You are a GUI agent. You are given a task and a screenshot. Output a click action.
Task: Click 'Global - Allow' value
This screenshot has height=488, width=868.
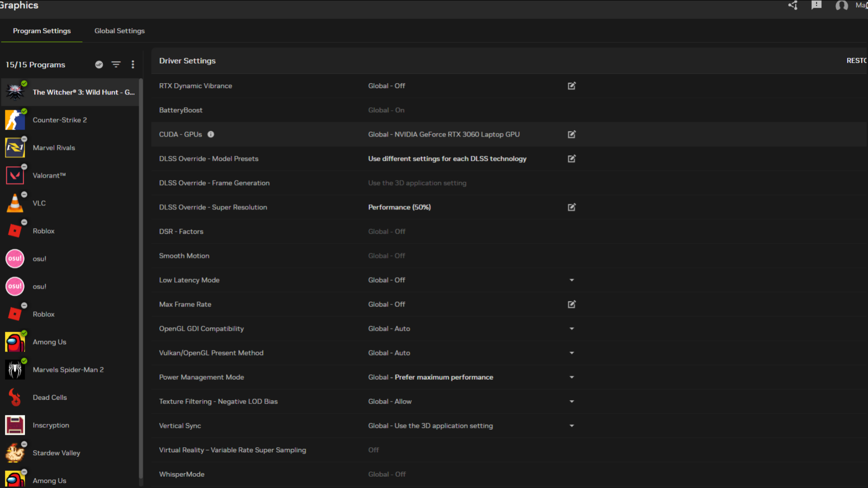pos(390,401)
